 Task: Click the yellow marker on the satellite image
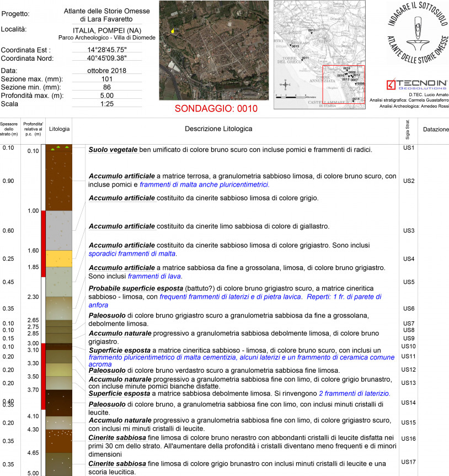coord(173,31)
